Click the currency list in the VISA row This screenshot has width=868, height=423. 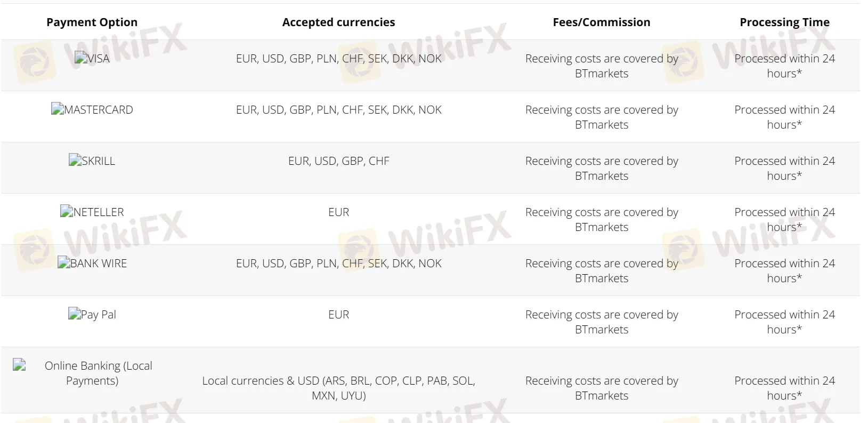[338, 59]
